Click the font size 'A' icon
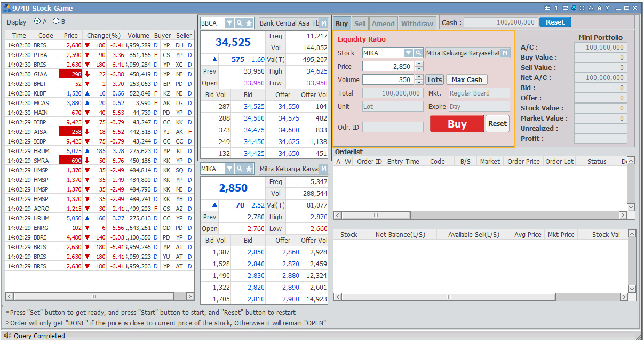Viewport: 644px width, 342px height. point(599,8)
